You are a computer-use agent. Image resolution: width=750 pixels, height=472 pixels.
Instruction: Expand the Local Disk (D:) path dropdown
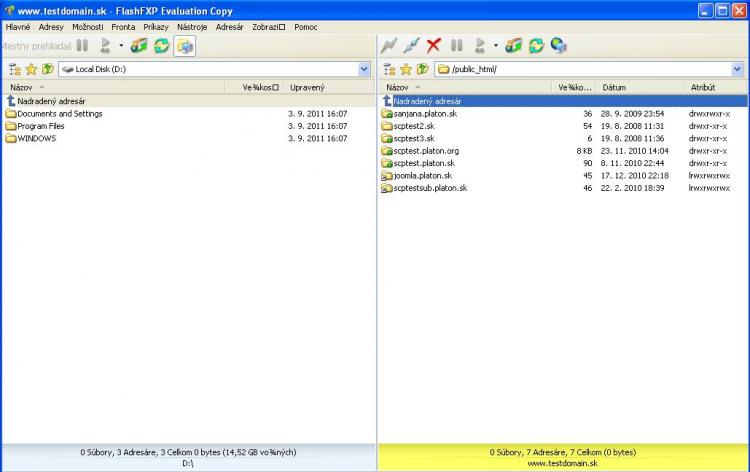coord(364,69)
